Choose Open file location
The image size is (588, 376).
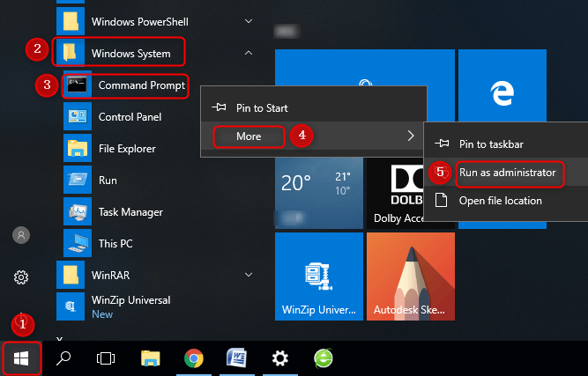[500, 201]
